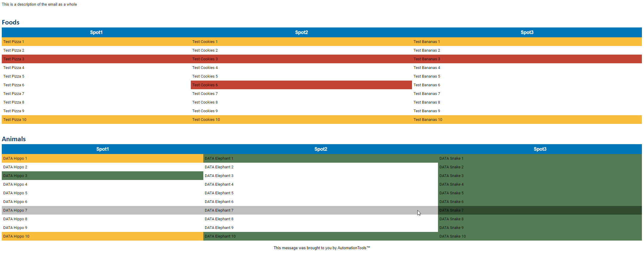Select the DATA Elephant 4 cell
This screenshot has width=644, height=254.
coord(321,184)
